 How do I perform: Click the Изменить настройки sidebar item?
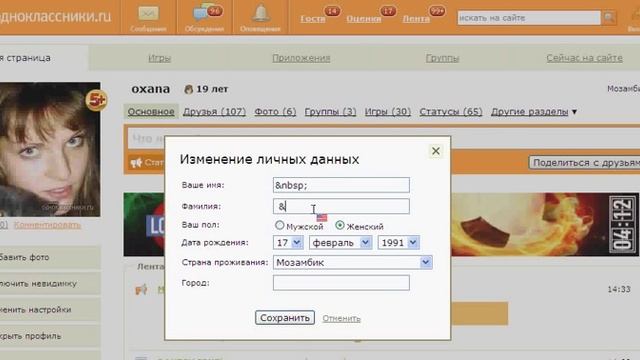pos(50,310)
